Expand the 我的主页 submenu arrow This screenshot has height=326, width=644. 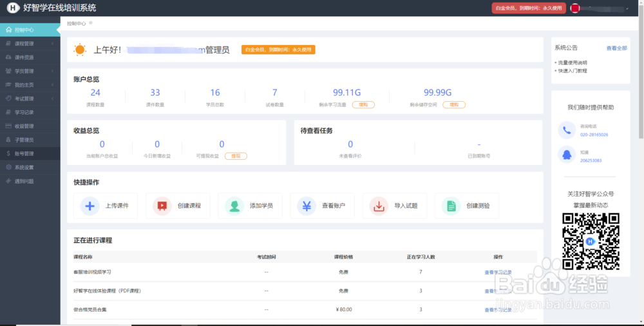(53, 84)
